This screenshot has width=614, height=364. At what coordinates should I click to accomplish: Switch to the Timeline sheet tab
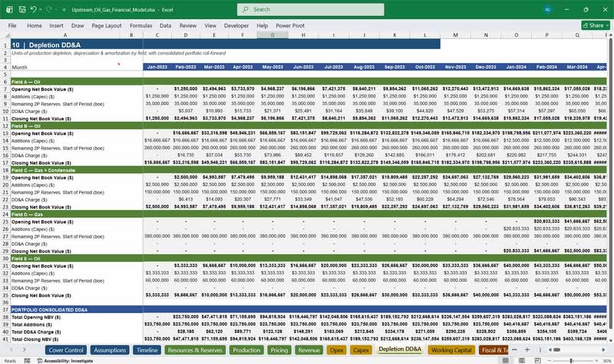(x=147, y=350)
